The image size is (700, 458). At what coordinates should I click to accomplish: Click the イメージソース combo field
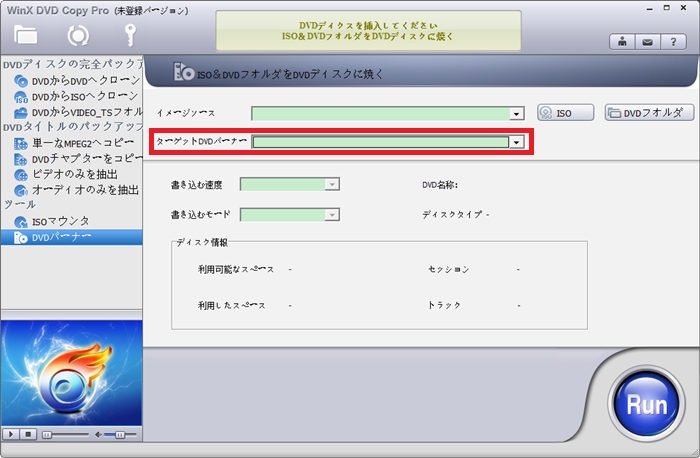pos(388,114)
